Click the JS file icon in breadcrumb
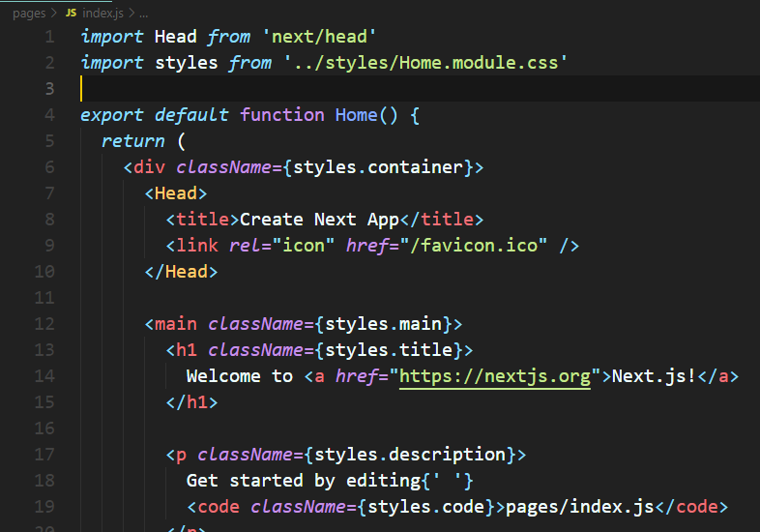 71,14
